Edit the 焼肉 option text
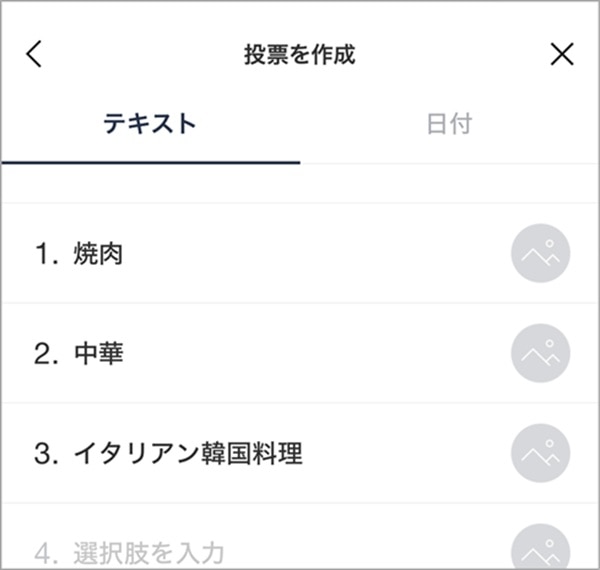The image size is (600, 570). pos(98,255)
